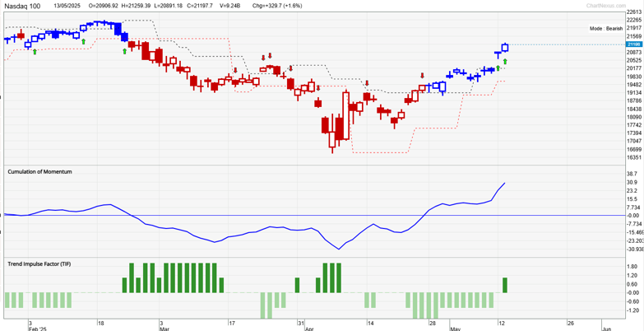644x331 pixels.
Task: Click the Mar month label on date axis
Action: 164,329
